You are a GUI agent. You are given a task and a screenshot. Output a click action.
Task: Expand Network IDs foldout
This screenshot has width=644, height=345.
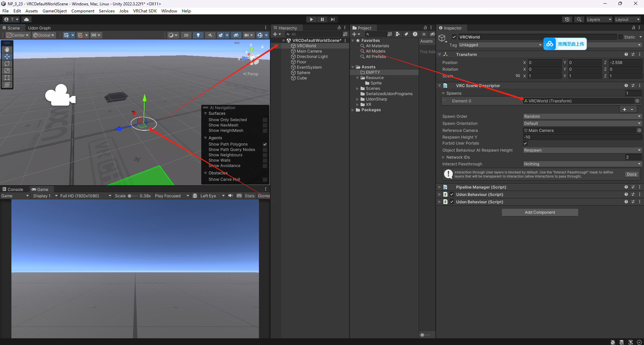click(443, 157)
